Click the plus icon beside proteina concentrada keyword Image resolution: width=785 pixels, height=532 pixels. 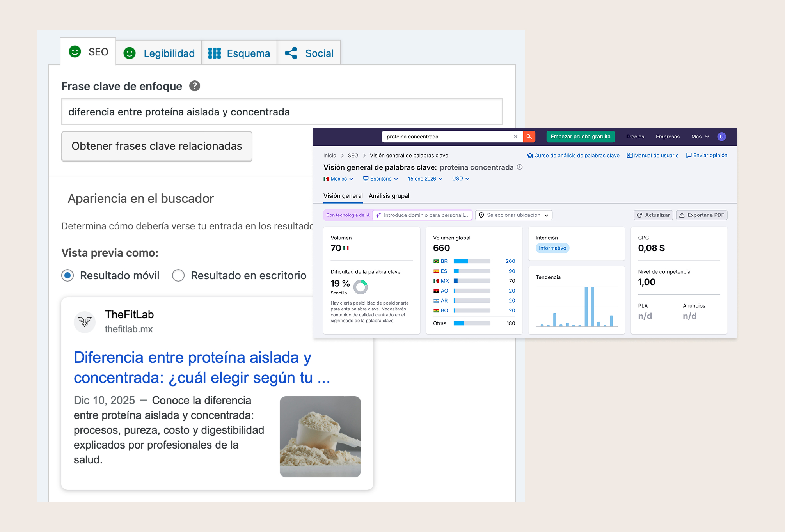[520, 167]
